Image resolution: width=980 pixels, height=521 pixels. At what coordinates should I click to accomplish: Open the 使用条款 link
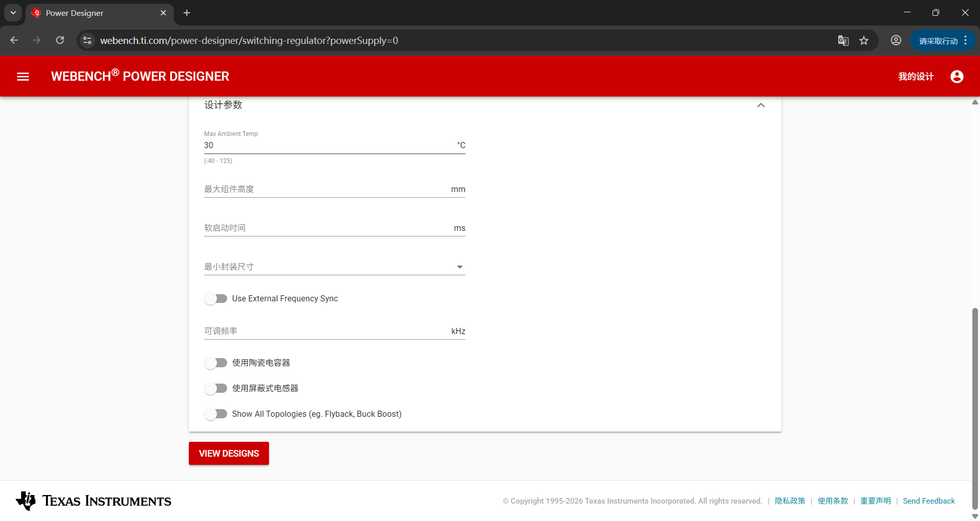click(832, 501)
